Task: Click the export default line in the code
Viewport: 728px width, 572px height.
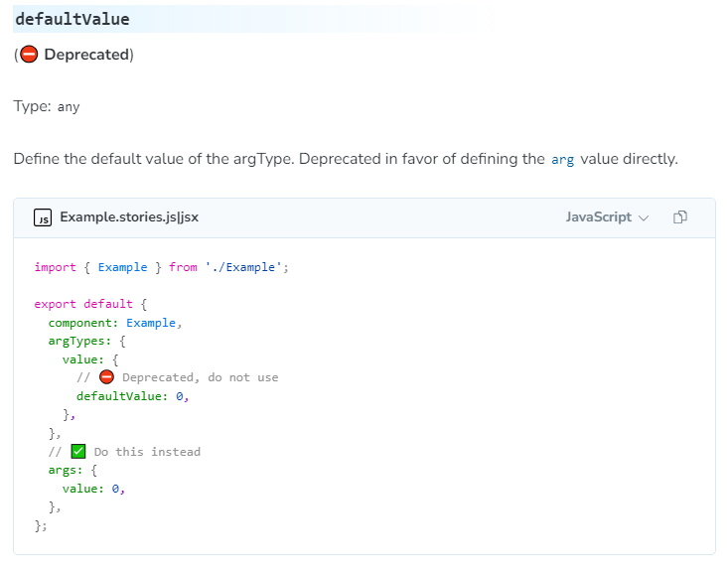Action: coord(90,304)
